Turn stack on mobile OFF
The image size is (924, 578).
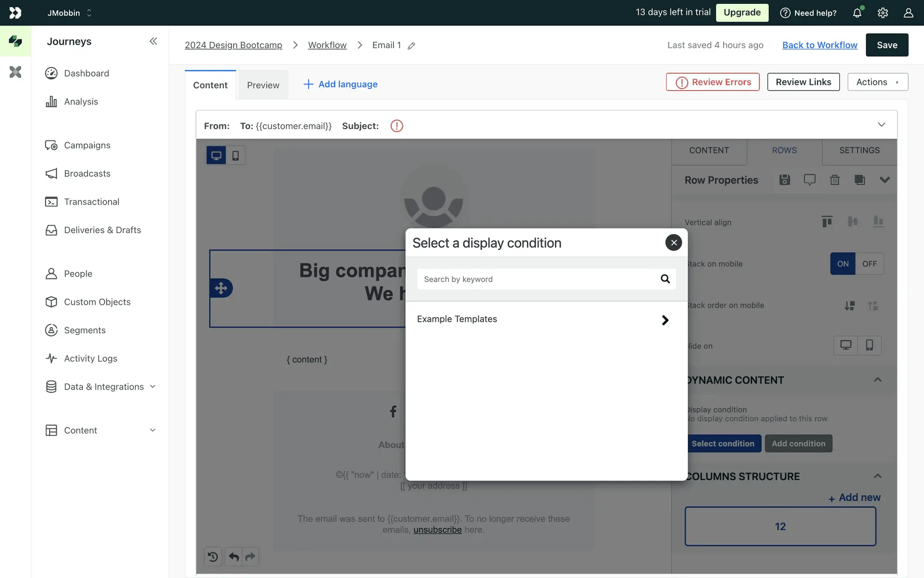point(869,264)
